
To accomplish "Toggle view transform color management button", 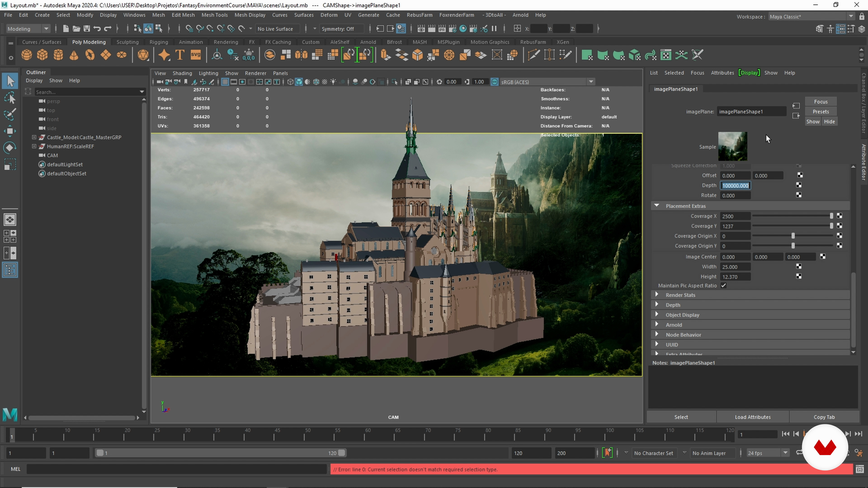I will click(x=494, y=82).
